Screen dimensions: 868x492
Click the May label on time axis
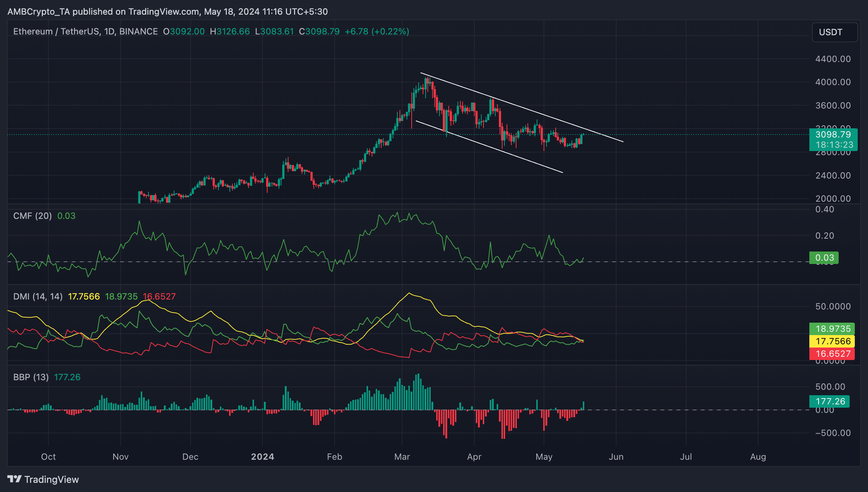[544, 457]
